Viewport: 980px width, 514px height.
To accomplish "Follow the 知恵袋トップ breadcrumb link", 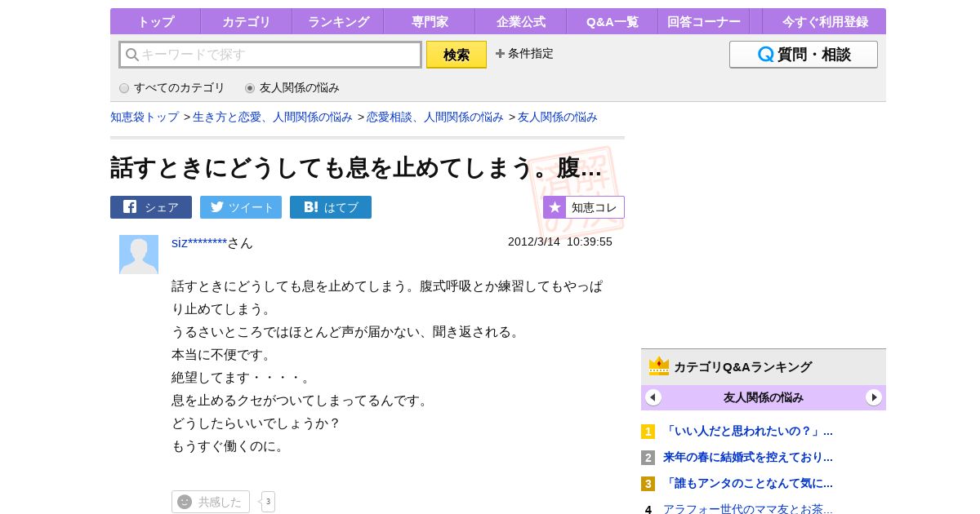I will tap(145, 117).
